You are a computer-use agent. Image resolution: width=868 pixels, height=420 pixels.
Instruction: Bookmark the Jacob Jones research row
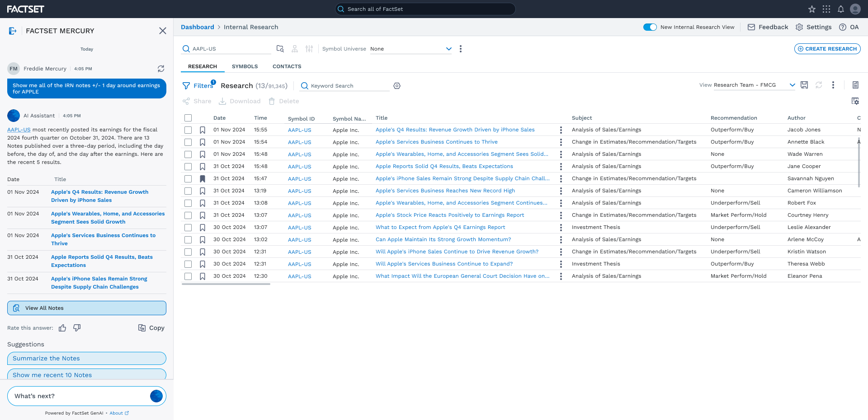point(203,130)
